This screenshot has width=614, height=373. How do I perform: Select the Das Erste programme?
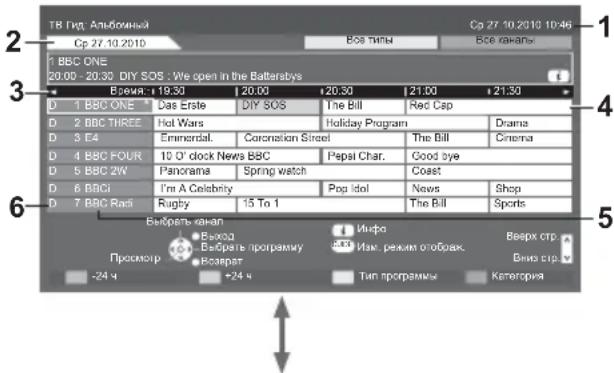(x=195, y=106)
